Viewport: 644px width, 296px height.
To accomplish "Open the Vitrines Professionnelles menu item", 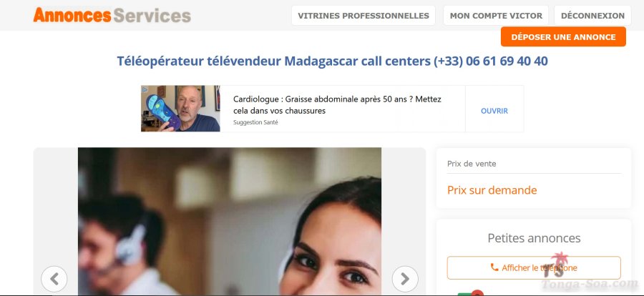I will [364, 16].
